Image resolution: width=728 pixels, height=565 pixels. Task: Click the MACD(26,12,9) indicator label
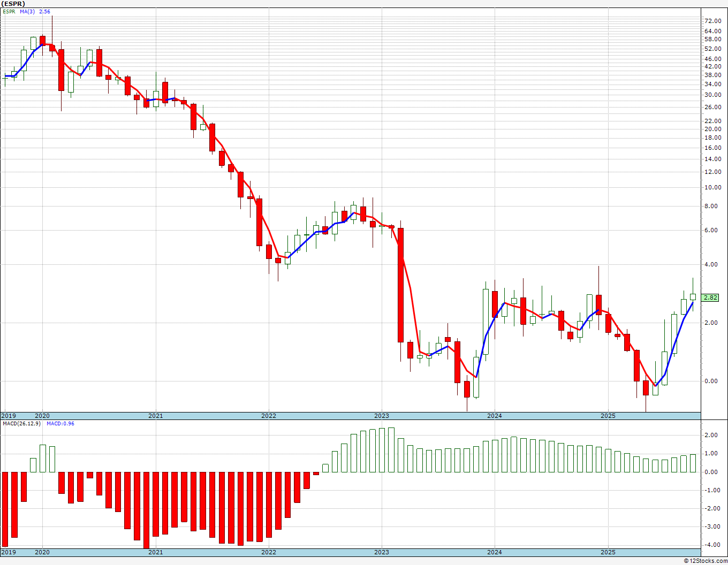click(21, 423)
